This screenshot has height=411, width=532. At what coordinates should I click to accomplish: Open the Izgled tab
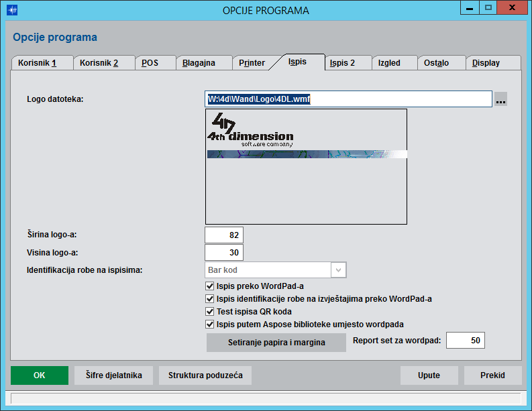(394, 63)
